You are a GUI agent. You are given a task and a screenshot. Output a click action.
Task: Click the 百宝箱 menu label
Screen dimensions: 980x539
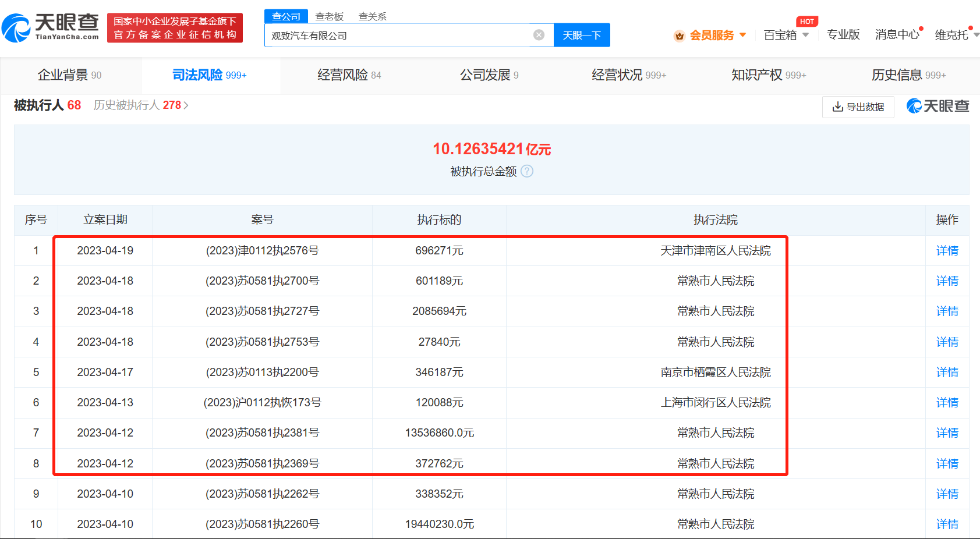tap(780, 35)
